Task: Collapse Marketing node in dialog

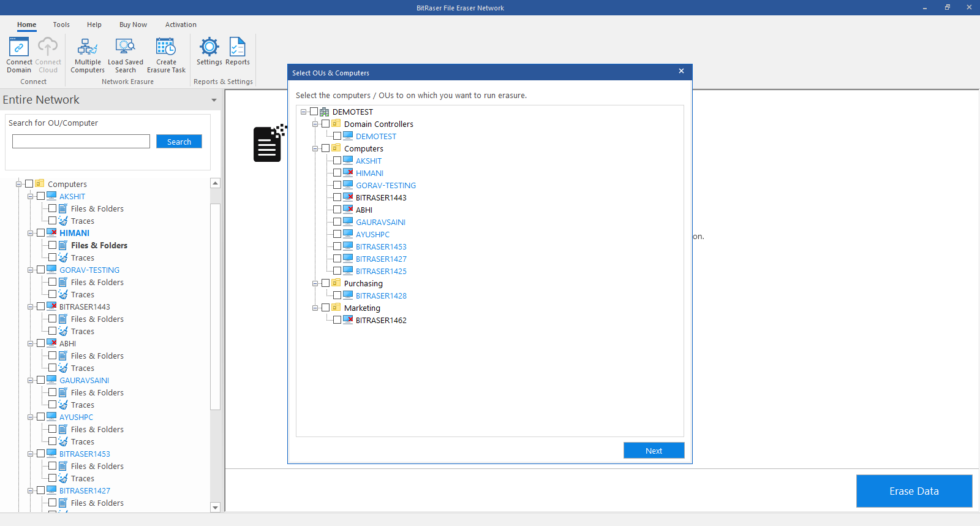Action: [x=315, y=308]
